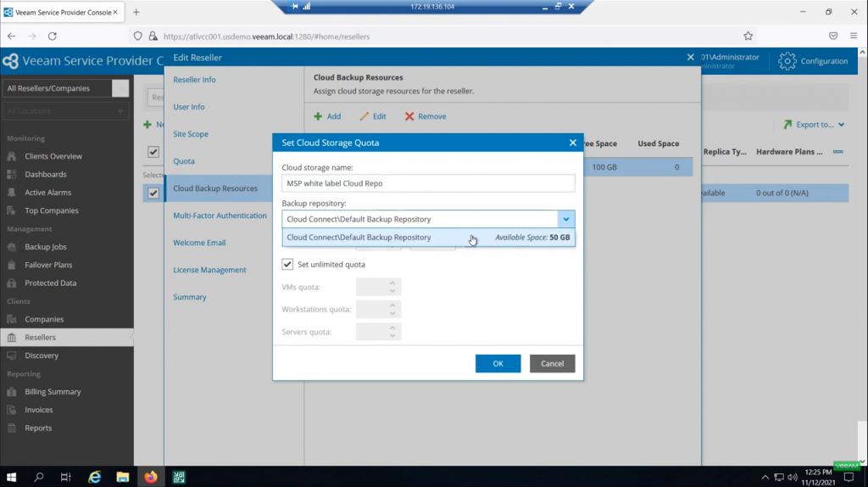This screenshot has height=487, width=868.
Task: Click OK in Set Cloud Storage Quota
Action: point(498,363)
